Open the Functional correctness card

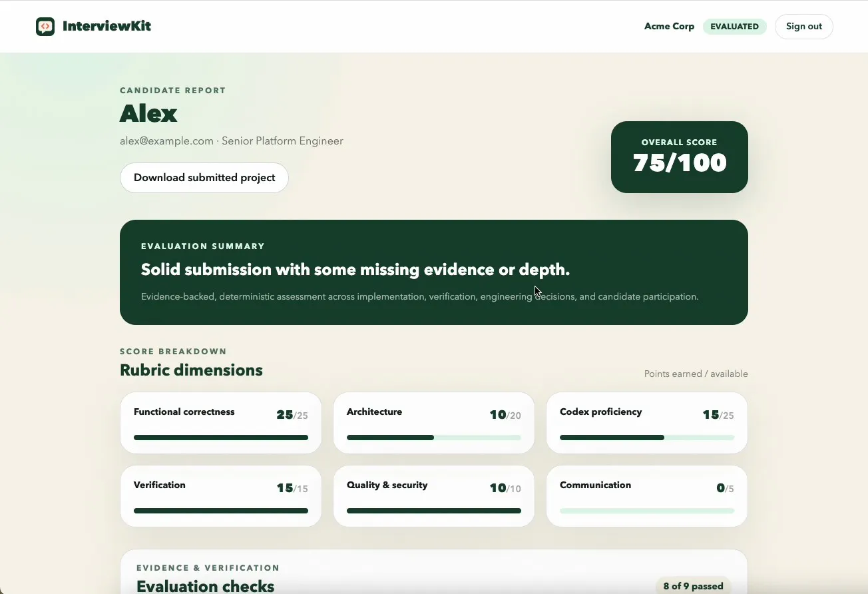click(x=221, y=423)
